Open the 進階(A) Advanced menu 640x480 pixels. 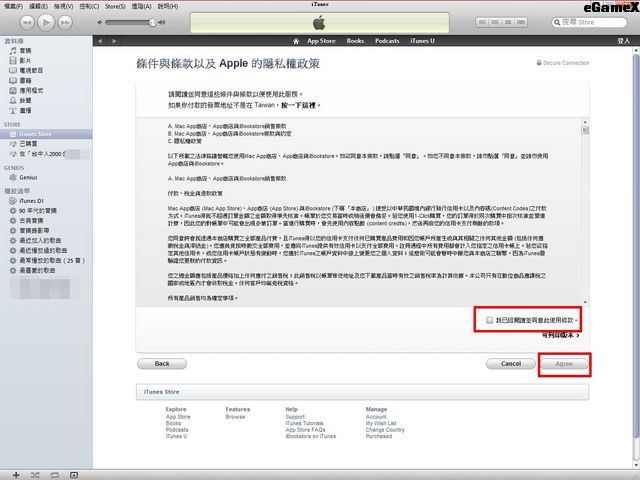[x=142, y=7]
